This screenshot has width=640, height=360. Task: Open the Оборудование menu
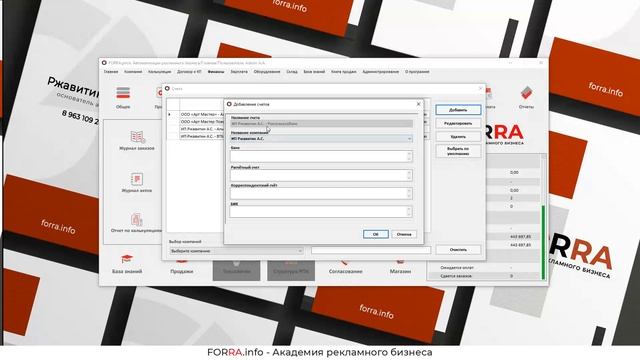pos(267,72)
